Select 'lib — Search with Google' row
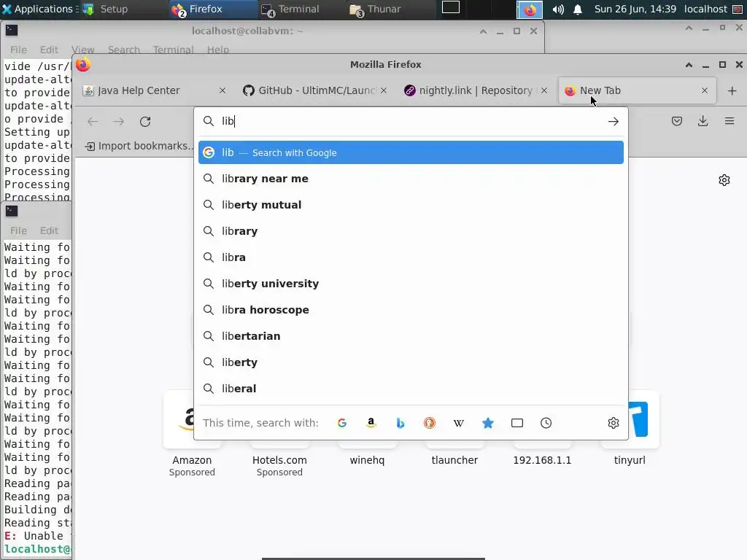 pos(411,152)
